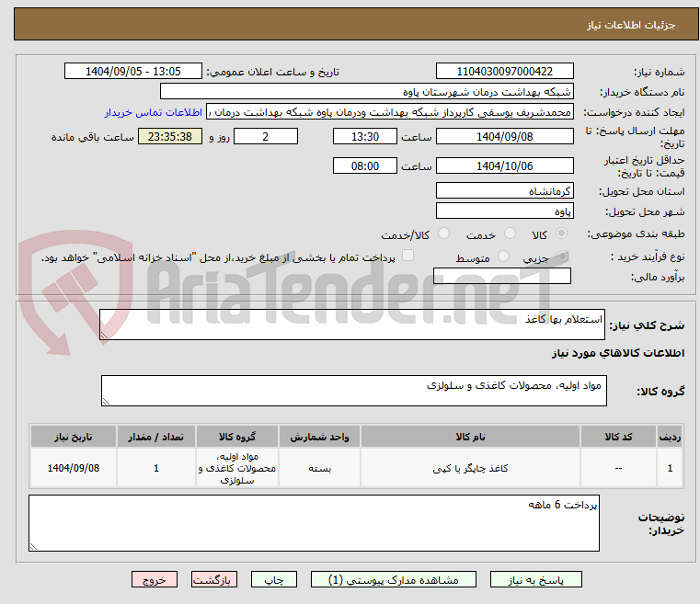Click the 'تعداد / مقدار' column header

click(x=156, y=437)
